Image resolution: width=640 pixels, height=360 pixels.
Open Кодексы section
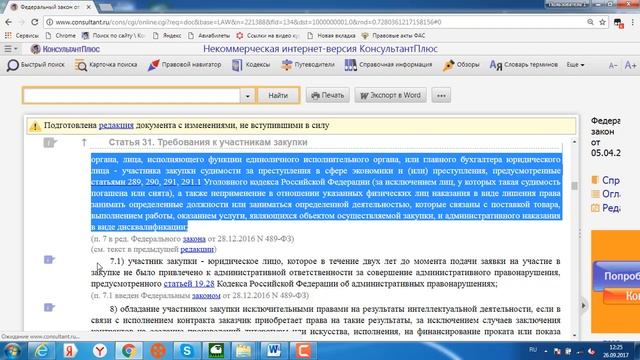pos(251,65)
